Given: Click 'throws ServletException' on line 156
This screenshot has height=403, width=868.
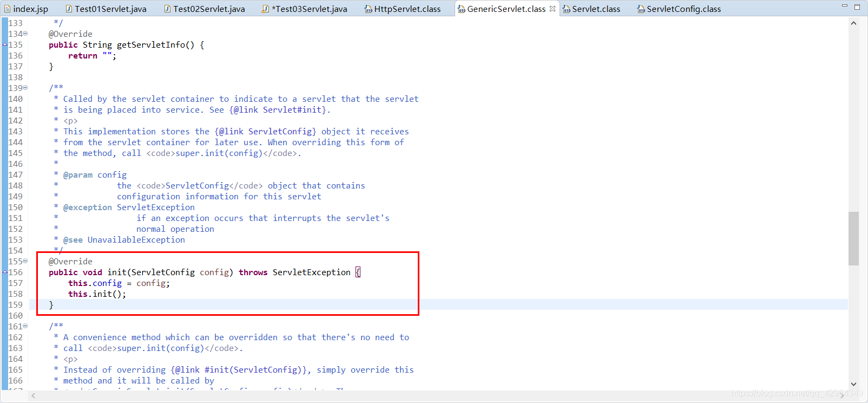Looking at the screenshot, I should pyautogui.click(x=295, y=272).
